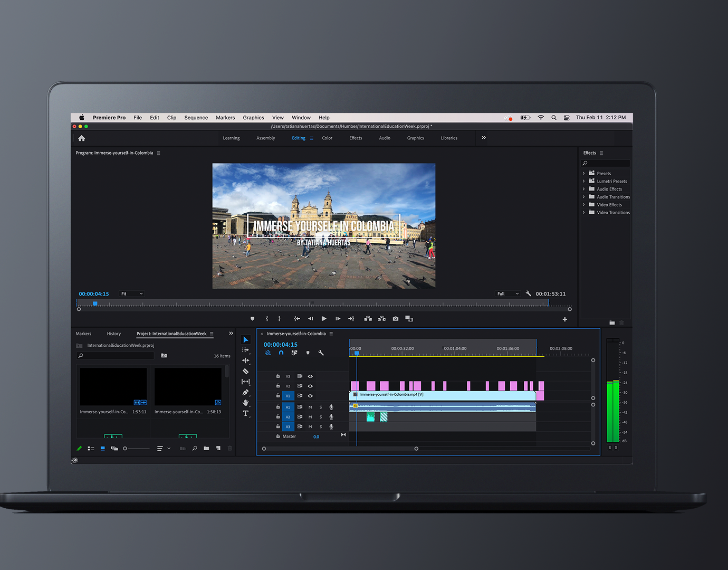Click the New Bin folder icon
This screenshot has height=570, width=728.
coord(206,448)
